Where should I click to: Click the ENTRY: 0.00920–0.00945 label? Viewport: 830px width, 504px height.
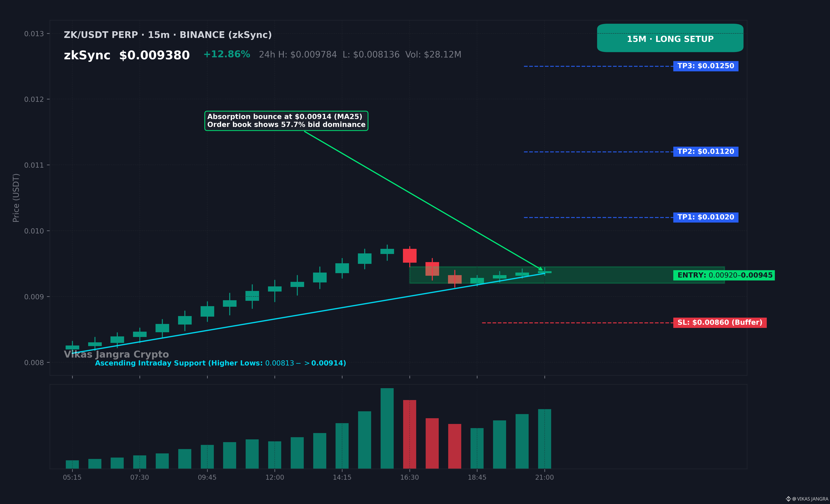click(x=724, y=275)
